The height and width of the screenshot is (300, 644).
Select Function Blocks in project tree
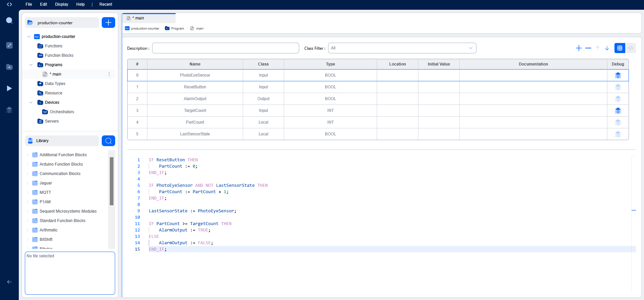(59, 55)
